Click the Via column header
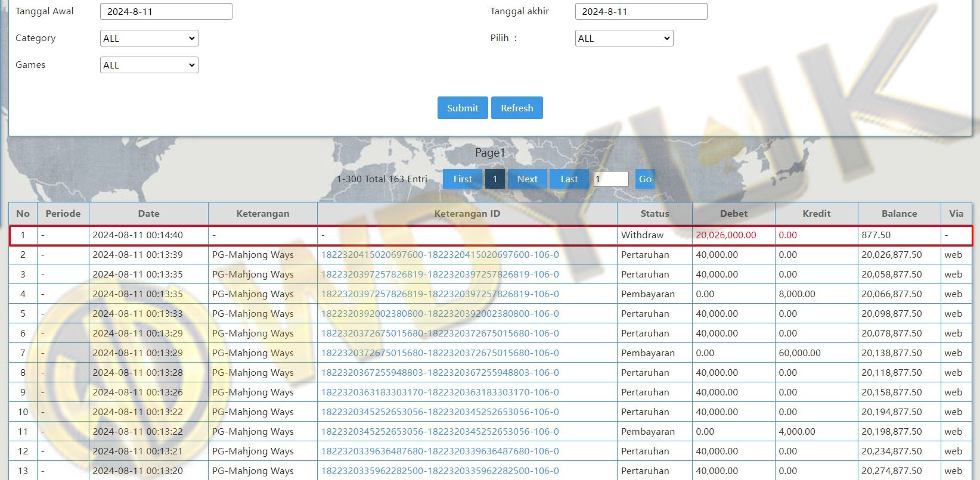The width and height of the screenshot is (980, 480). tap(956, 213)
